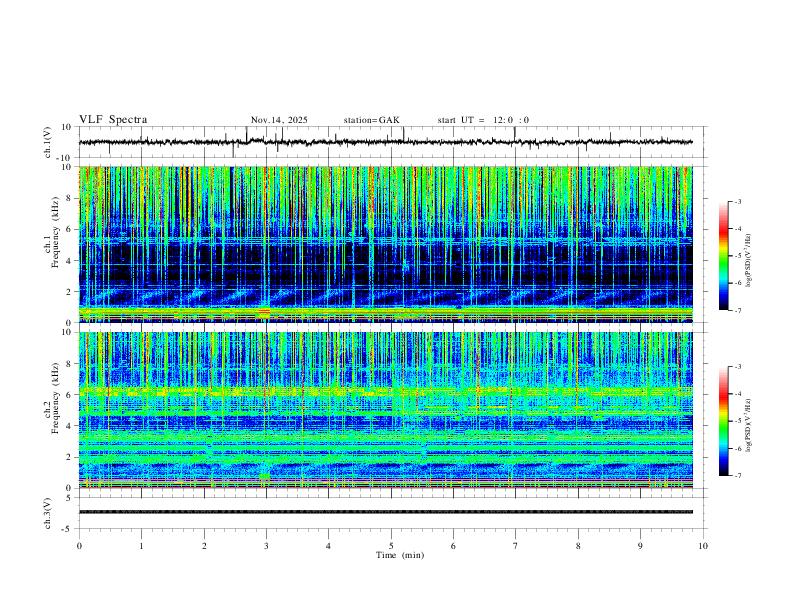792x612 pixels.
Task: Click the ch.3(V) axis label
Action: click(48, 514)
